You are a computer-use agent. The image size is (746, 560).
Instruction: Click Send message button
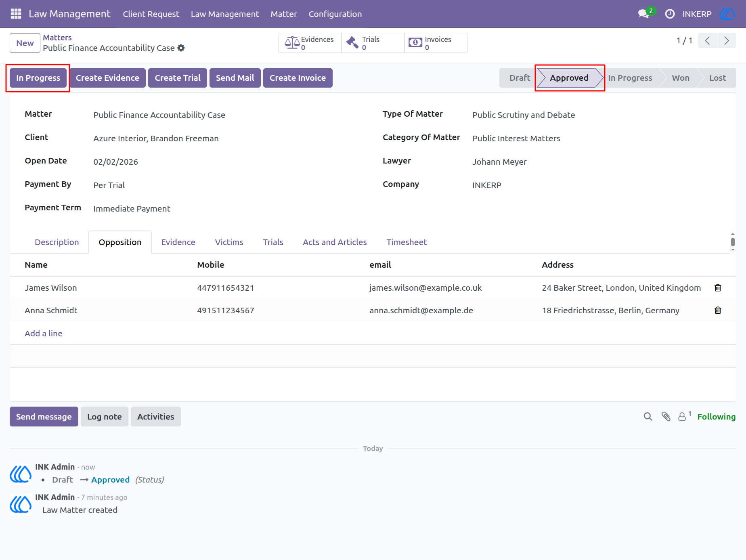(44, 417)
